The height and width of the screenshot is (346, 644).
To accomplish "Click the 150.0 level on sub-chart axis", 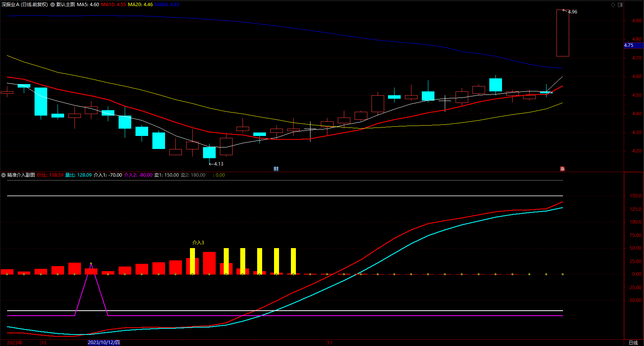I will click(636, 196).
